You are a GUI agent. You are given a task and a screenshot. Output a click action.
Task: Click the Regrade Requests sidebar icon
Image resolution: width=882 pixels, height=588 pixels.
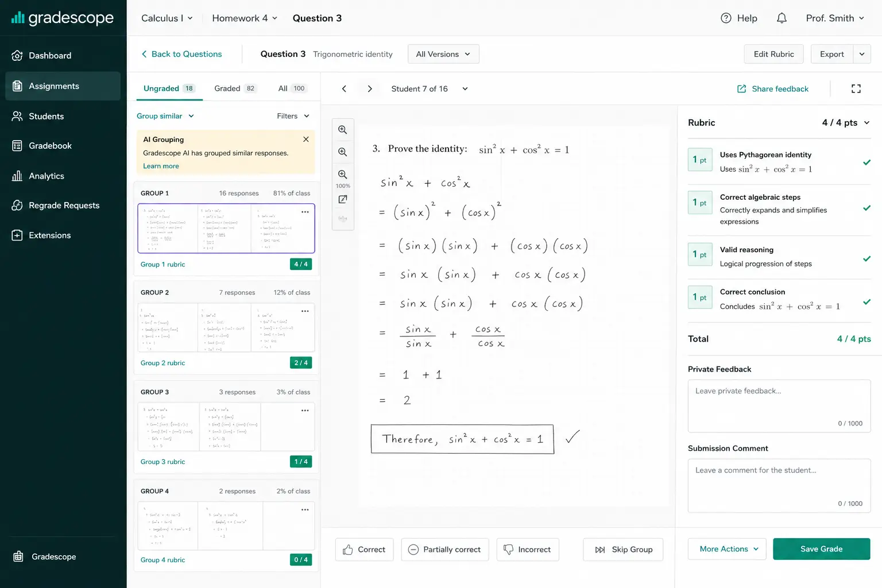pos(17,206)
